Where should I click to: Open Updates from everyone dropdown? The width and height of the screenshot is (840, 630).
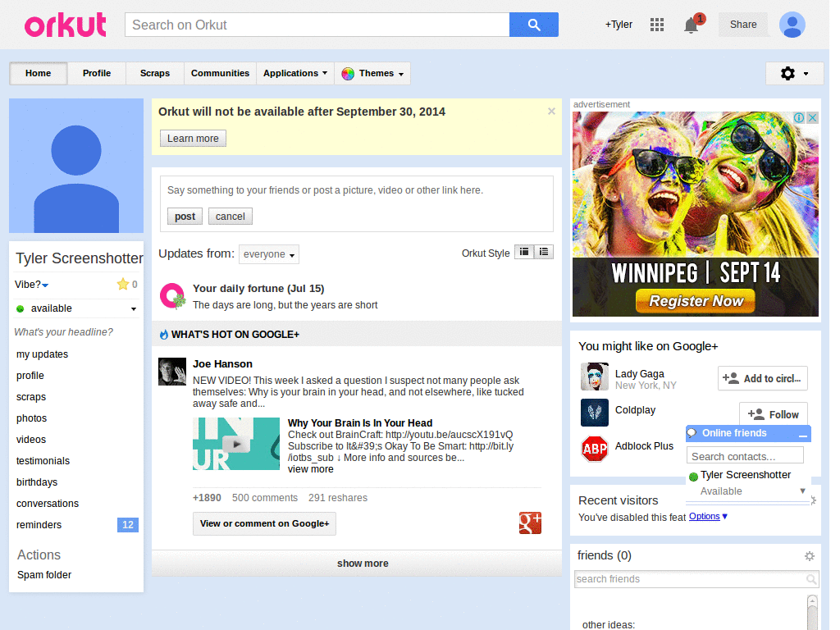(x=269, y=254)
